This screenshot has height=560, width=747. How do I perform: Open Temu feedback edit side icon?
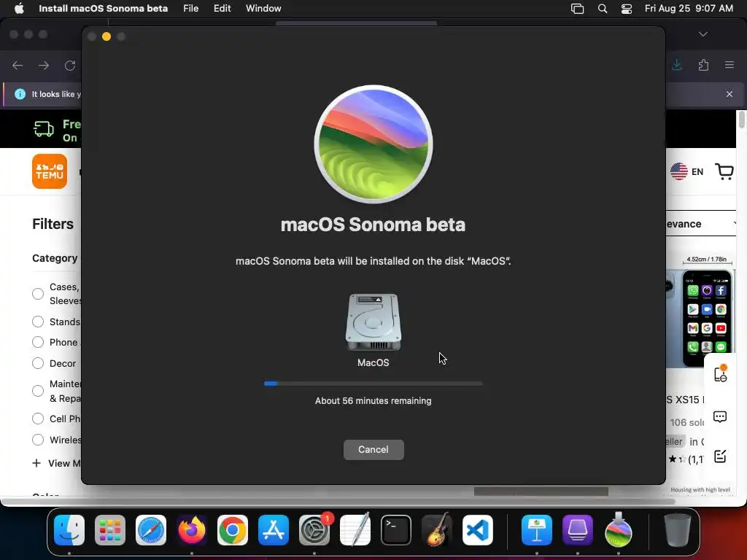click(x=720, y=456)
